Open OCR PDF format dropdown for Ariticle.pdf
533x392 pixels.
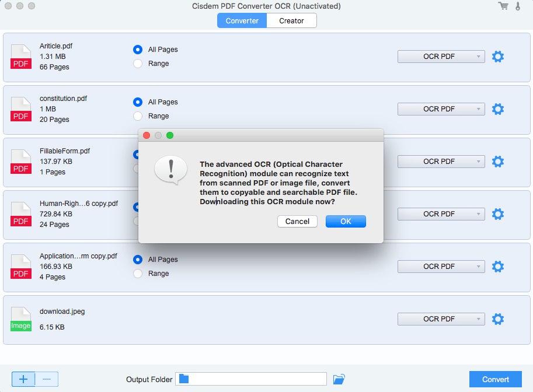(441, 57)
